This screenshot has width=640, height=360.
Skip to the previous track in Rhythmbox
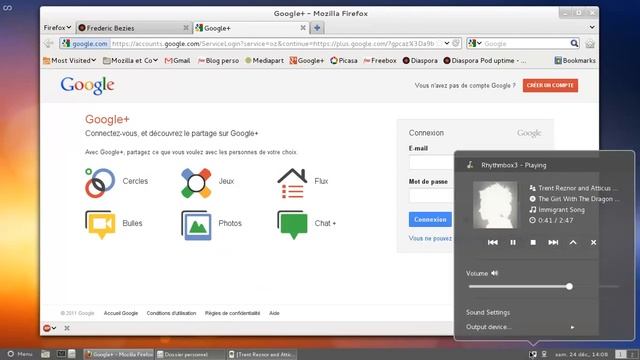493,242
